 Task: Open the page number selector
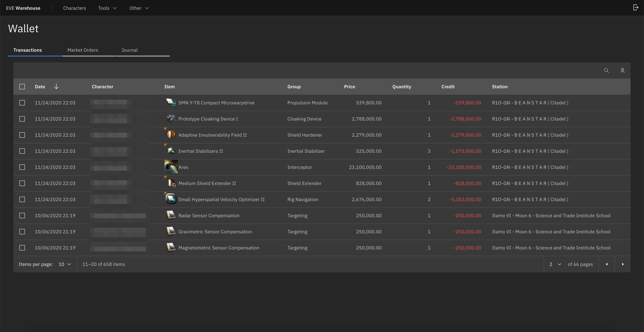[x=555, y=264]
